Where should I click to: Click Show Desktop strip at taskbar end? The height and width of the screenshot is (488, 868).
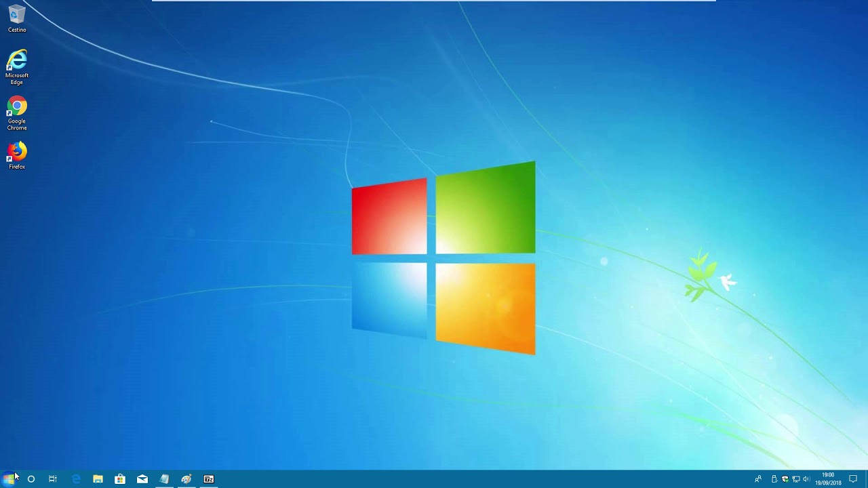pos(866,479)
